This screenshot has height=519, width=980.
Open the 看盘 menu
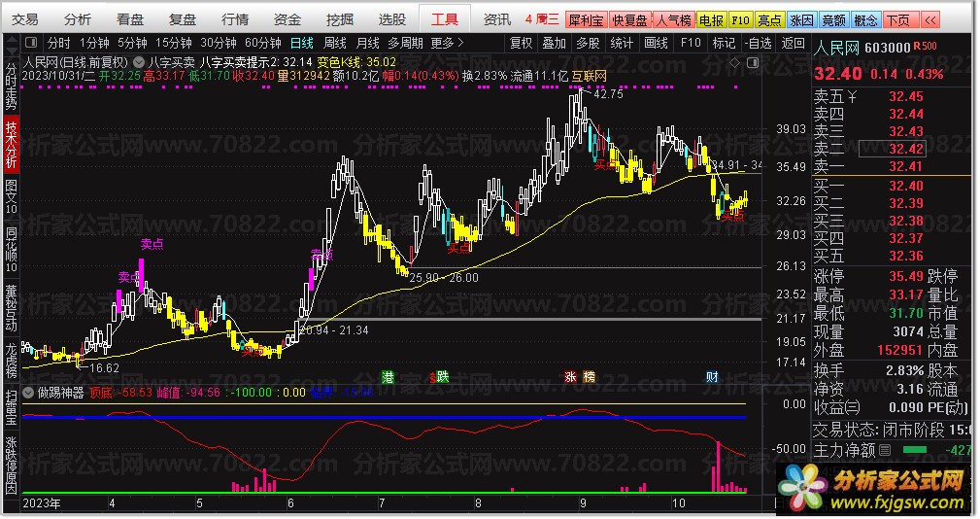click(130, 19)
